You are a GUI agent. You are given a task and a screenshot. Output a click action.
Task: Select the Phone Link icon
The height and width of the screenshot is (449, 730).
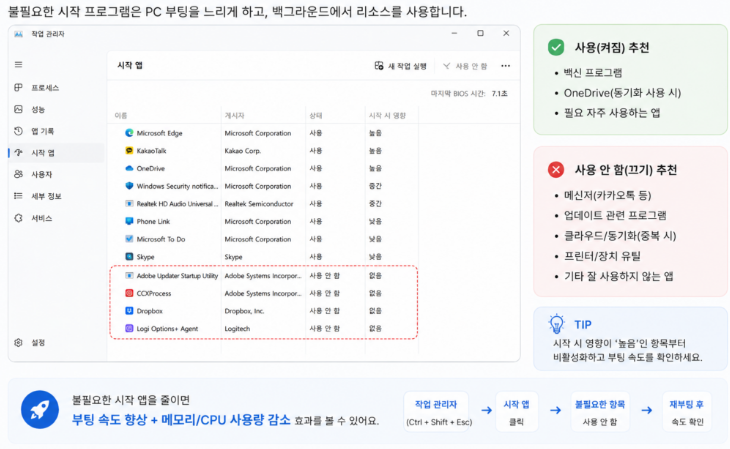[129, 221]
